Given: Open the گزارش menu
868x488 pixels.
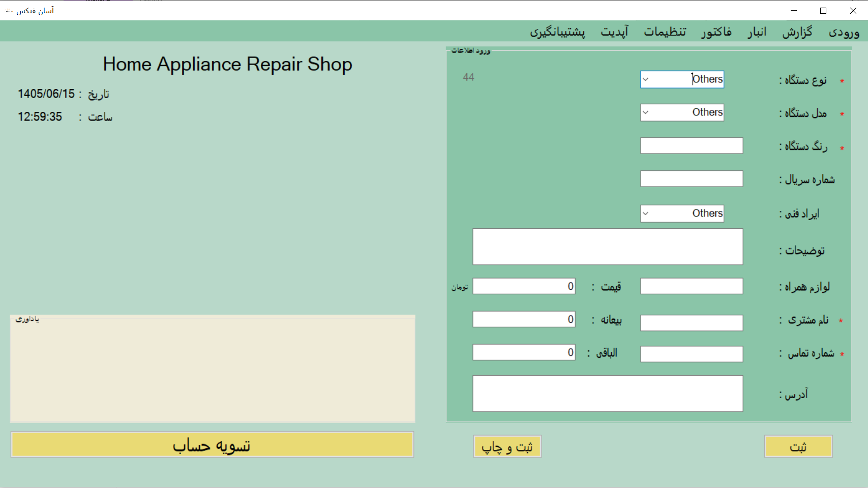Looking at the screenshot, I should 797,32.
